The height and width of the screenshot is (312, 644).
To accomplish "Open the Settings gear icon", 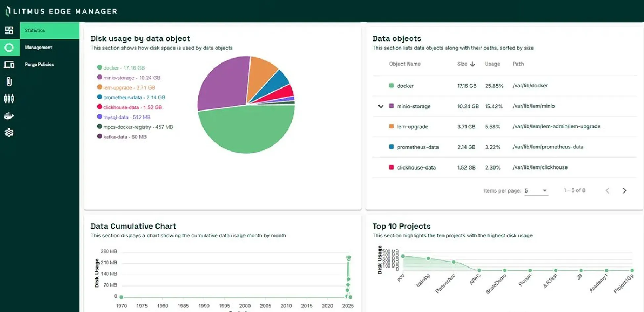I will 9,132.
